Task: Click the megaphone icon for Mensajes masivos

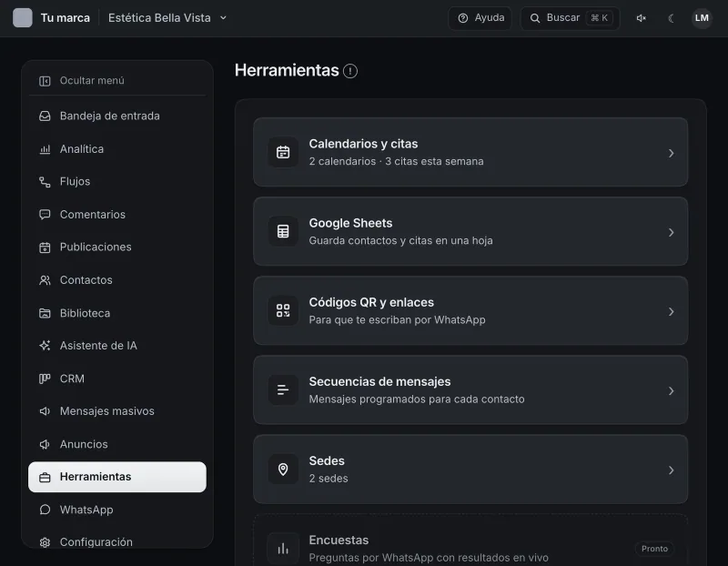Action: (45, 411)
